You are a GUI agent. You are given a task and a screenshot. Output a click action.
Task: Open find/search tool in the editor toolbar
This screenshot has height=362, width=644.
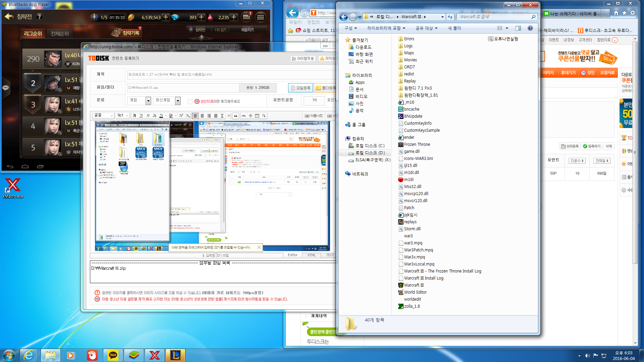[264, 116]
